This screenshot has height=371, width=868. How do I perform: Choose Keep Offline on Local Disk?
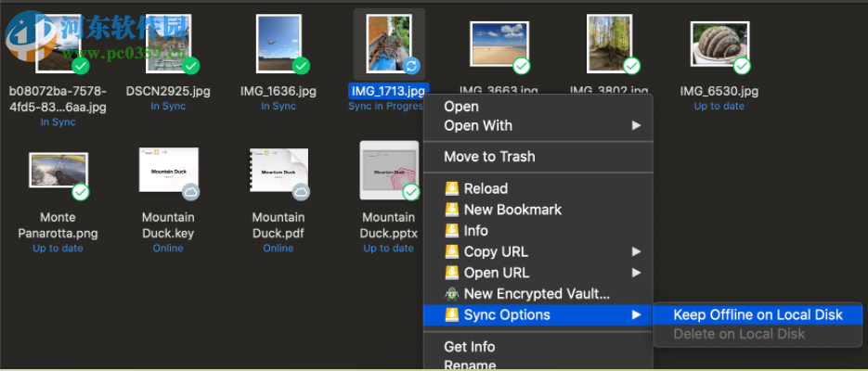coord(758,314)
